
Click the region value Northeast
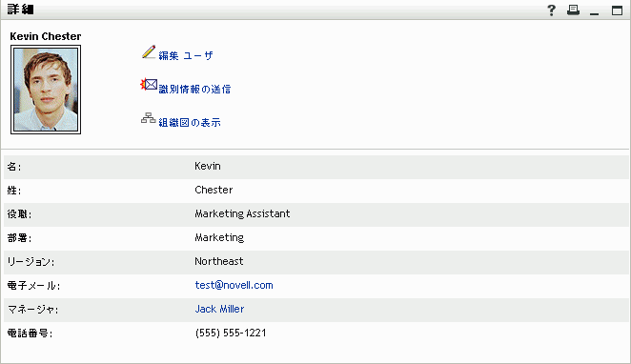pyautogui.click(x=219, y=261)
